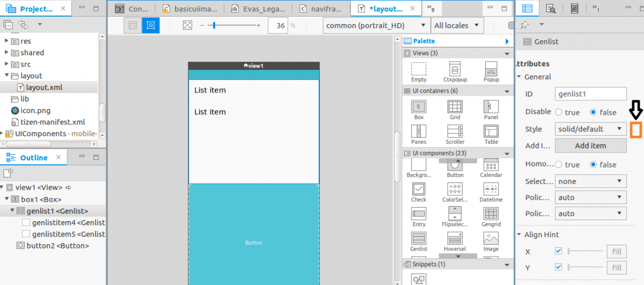Set Disable option to true
The height and width of the screenshot is (285, 644).
point(559,112)
